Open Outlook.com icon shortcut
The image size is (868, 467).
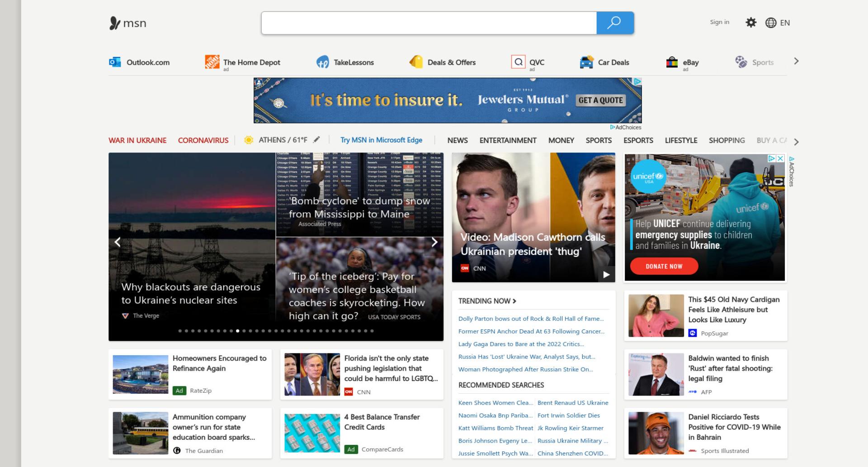click(115, 62)
